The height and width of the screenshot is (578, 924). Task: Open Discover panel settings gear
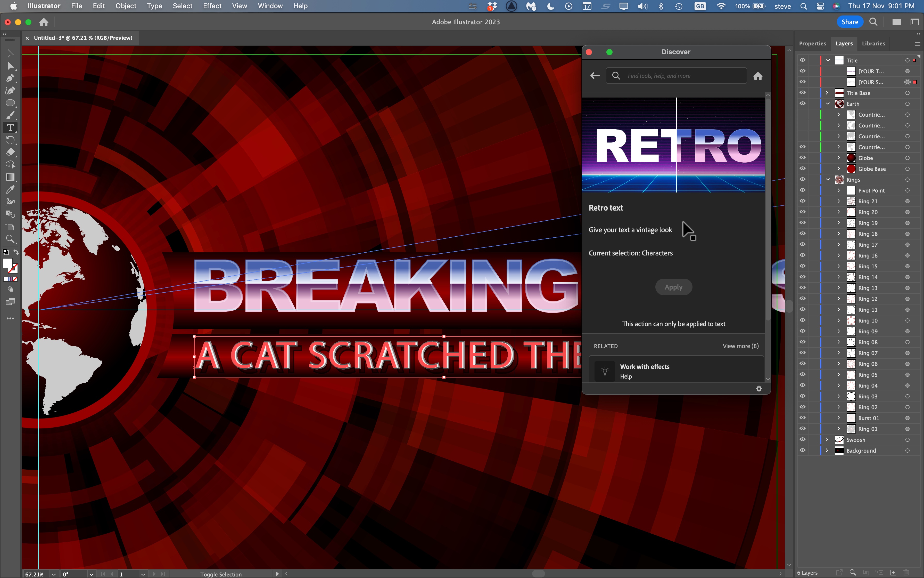pos(759,388)
